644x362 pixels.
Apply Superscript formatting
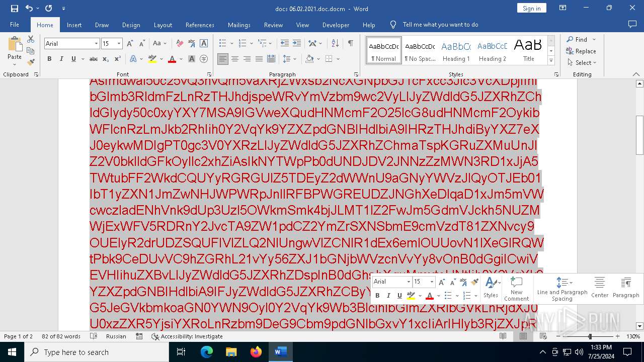click(117, 59)
